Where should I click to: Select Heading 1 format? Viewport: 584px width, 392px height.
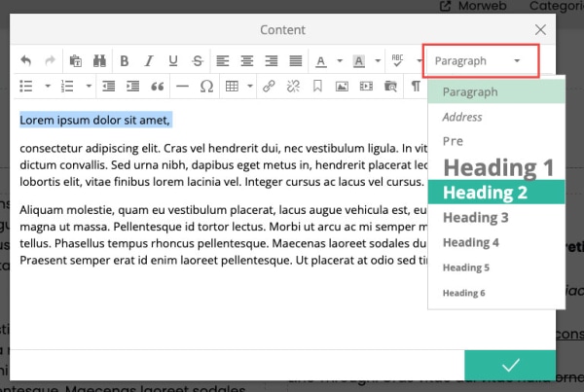496,167
